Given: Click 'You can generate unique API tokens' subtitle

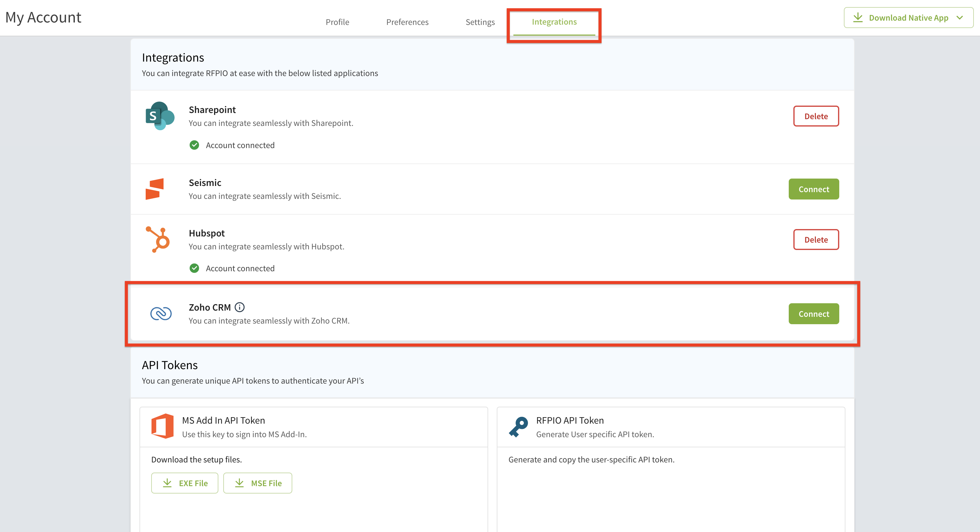Looking at the screenshot, I should (253, 381).
